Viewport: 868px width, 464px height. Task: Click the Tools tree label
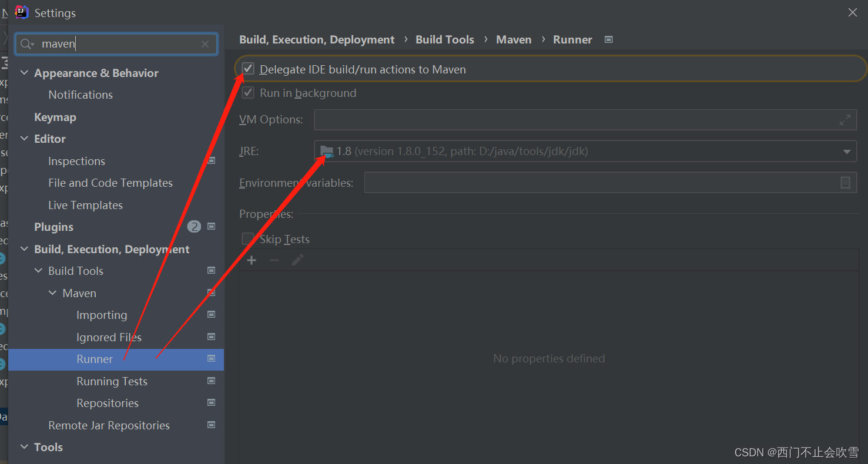(48, 447)
